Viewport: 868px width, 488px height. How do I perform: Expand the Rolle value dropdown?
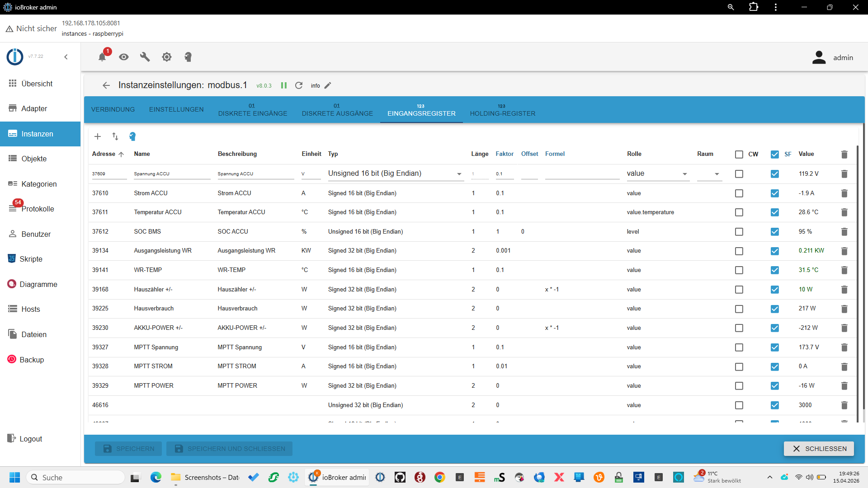pyautogui.click(x=658, y=174)
